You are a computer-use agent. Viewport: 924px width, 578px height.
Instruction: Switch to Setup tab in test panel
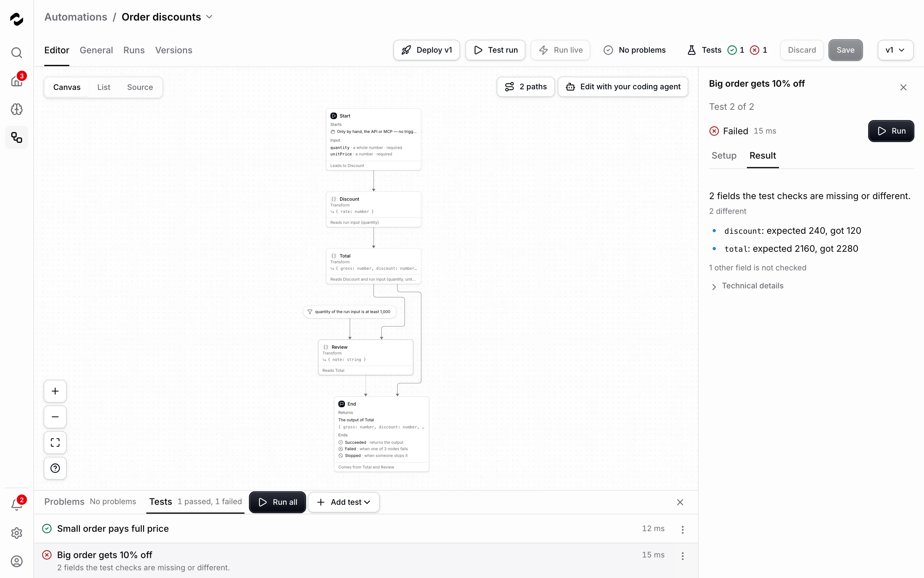tap(724, 156)
